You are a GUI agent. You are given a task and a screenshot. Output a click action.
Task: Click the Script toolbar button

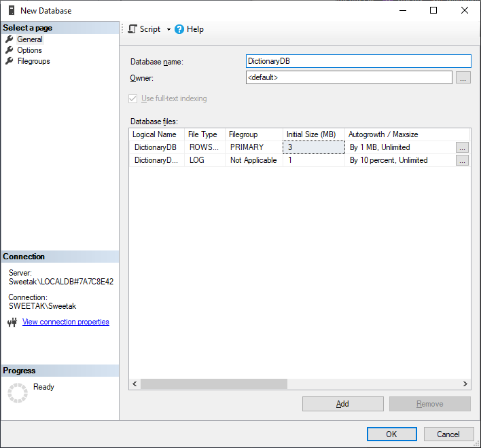pos(144,29)
